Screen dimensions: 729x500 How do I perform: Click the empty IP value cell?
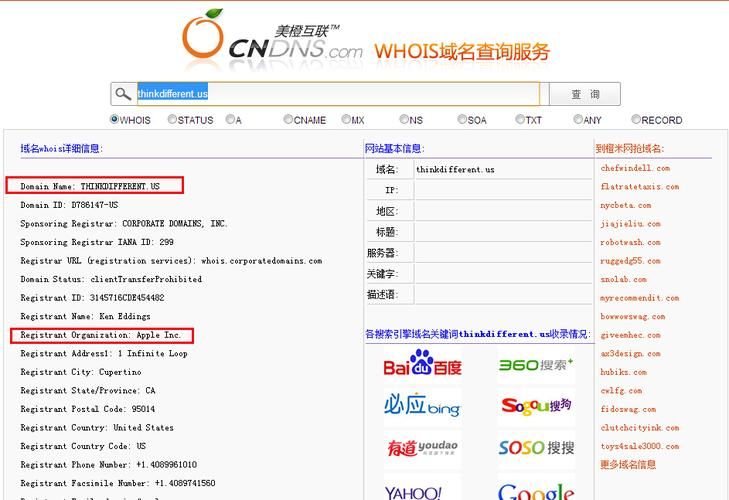point(503,190)
